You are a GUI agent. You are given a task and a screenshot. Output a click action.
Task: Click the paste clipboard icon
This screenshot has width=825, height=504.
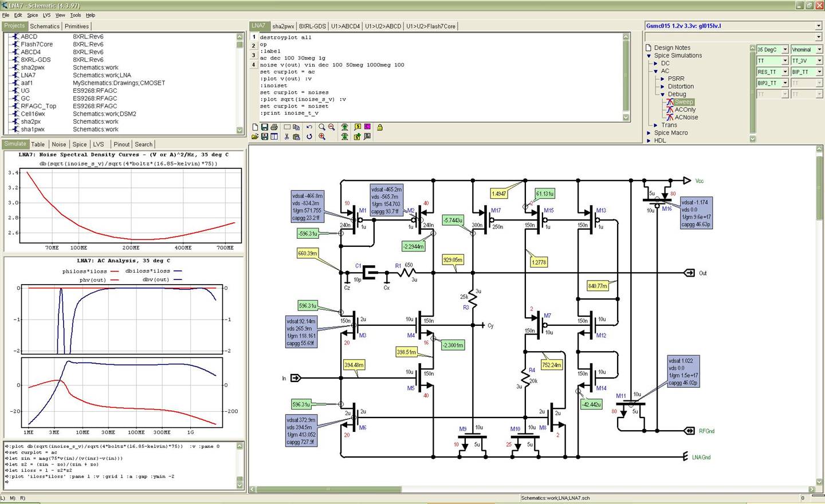296,137
